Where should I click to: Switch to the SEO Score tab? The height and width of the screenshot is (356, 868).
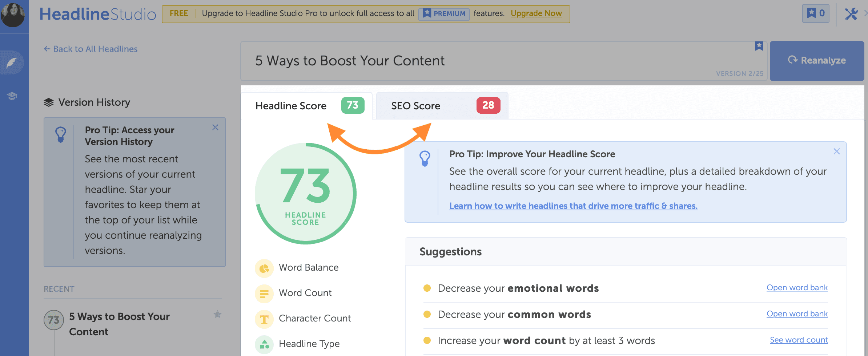[x=442, y=106]
